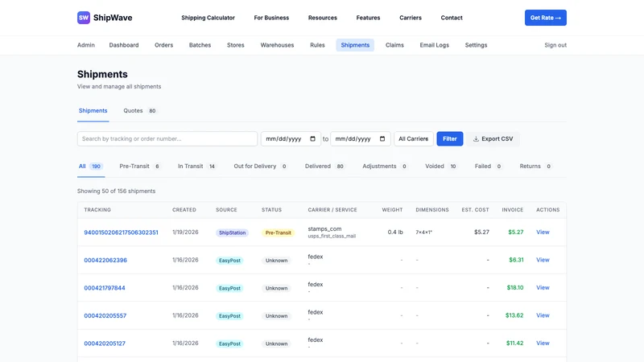Switch to the Quotes 80 tab
Viewport: 644px width, 362px height.
tap(140, 111)
